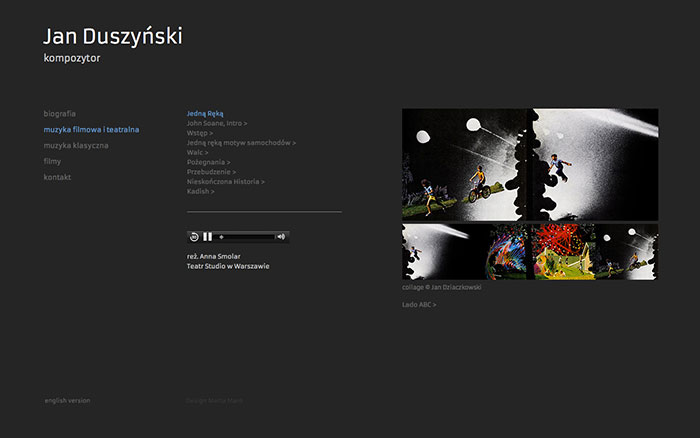The width and height of the screenshot is (700, 438).
Task: Switch to english version
Action: pyautogui.click(x=67, y=400)
